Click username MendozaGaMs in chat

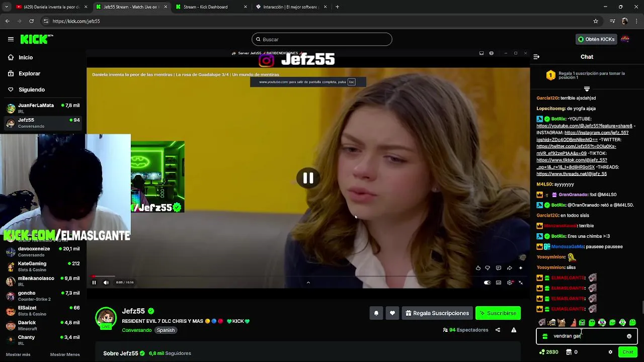[x=567, y=246]
